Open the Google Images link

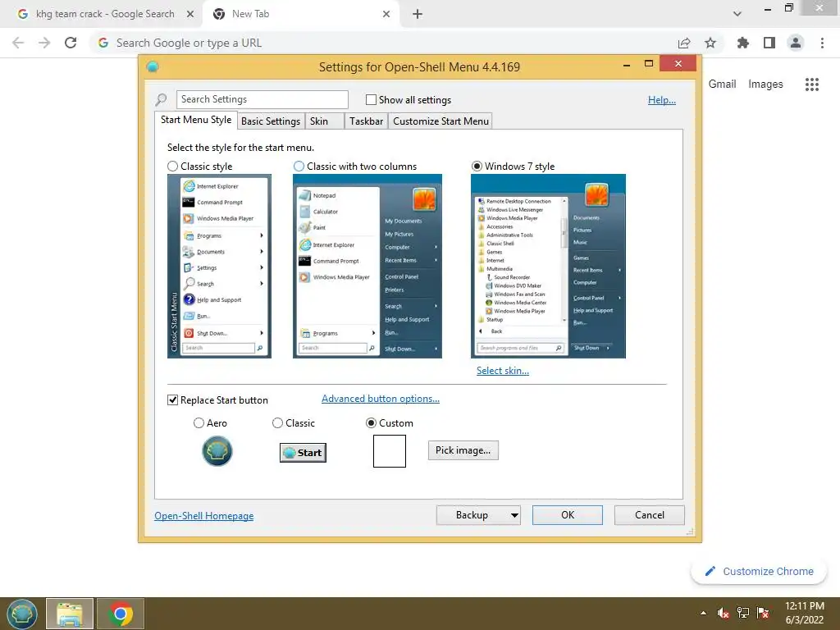(765, 84)
